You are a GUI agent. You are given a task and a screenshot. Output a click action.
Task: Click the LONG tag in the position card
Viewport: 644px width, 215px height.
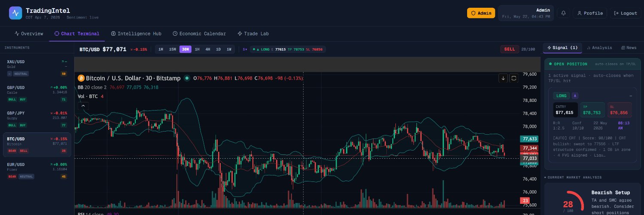561,96
